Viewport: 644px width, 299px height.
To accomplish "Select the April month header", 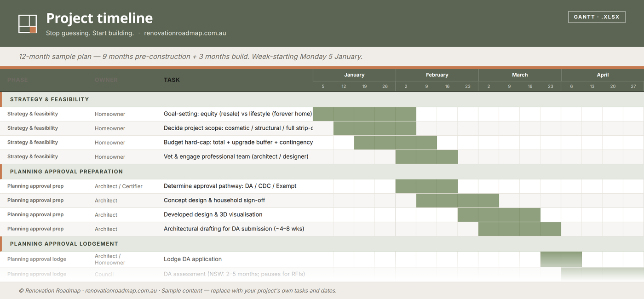I will pyautogui.click(x=603, y=75).
